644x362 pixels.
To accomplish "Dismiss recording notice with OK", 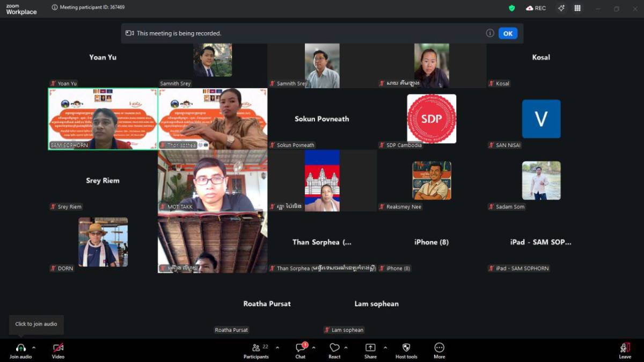I will 508,33.
